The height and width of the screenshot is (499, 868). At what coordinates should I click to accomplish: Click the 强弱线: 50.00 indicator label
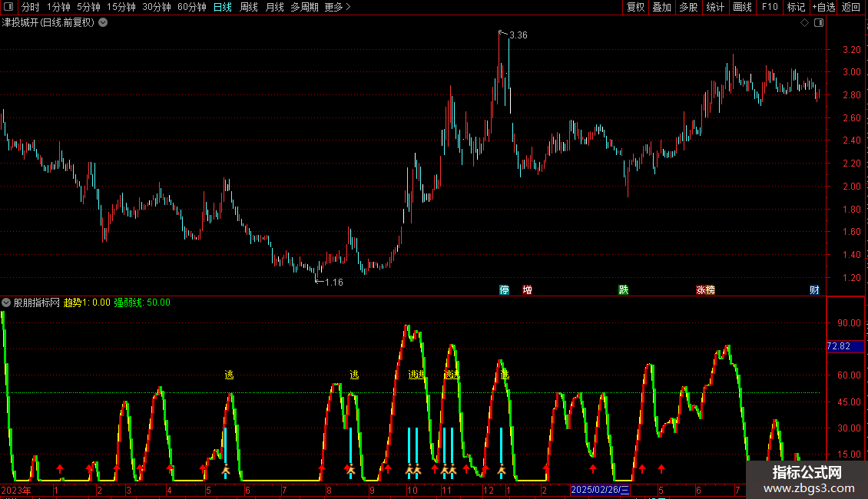pos(142,302)
